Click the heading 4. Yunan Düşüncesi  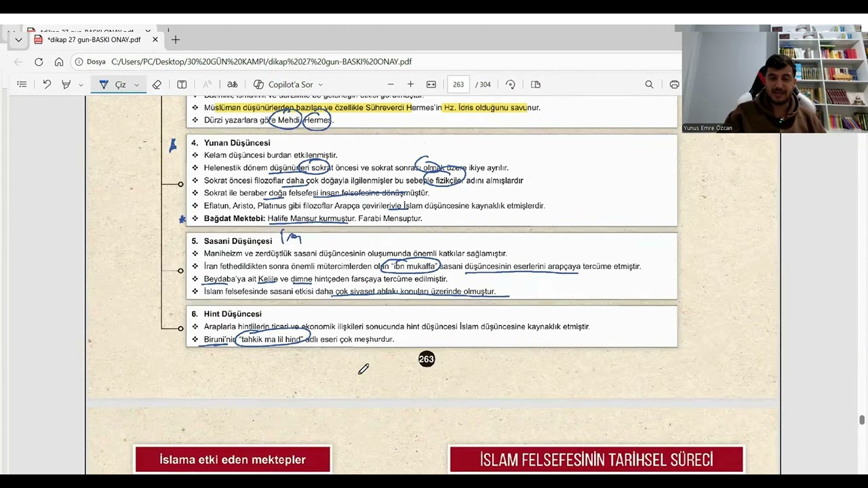[231, 143]
